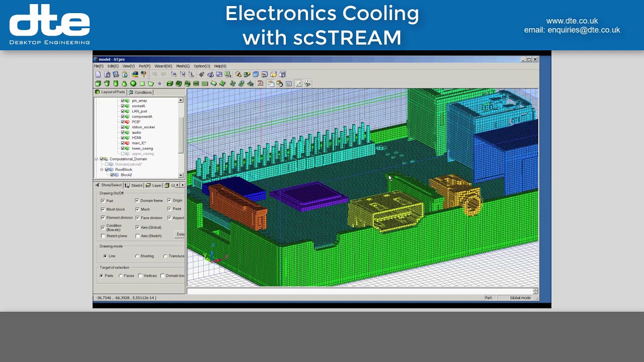644x362 pixels.
Task: Click the second fan icon in toolbar
Action: tap(242, 83)
